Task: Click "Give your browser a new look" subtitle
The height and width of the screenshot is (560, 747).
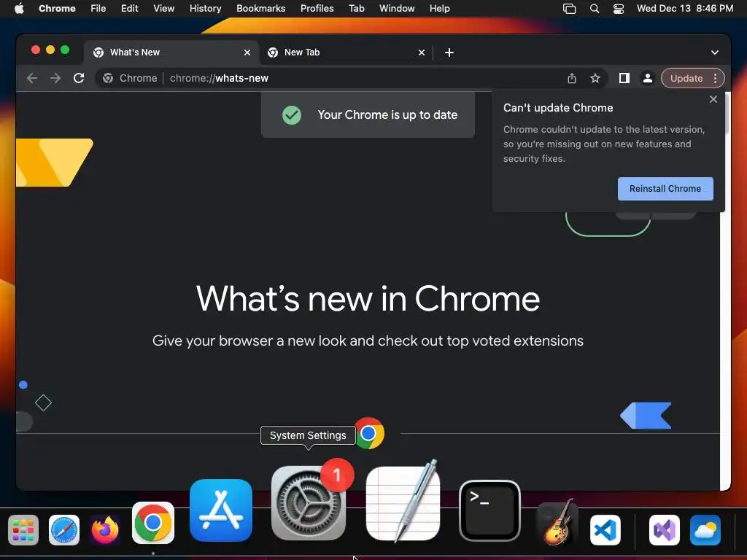Action: coord(368,341)
